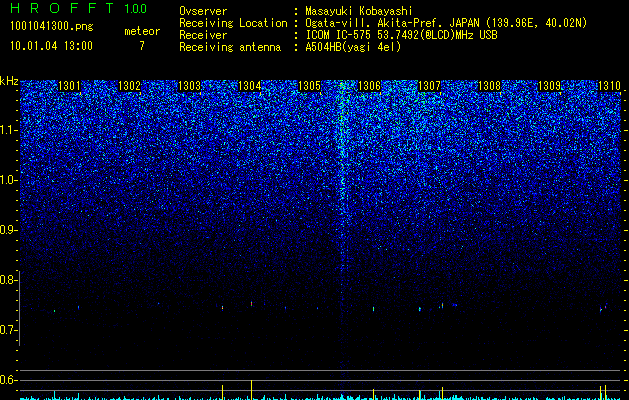Click the 1305 time marker
Image resolution: width=629 pixels, height=400 pixels.
309,86
